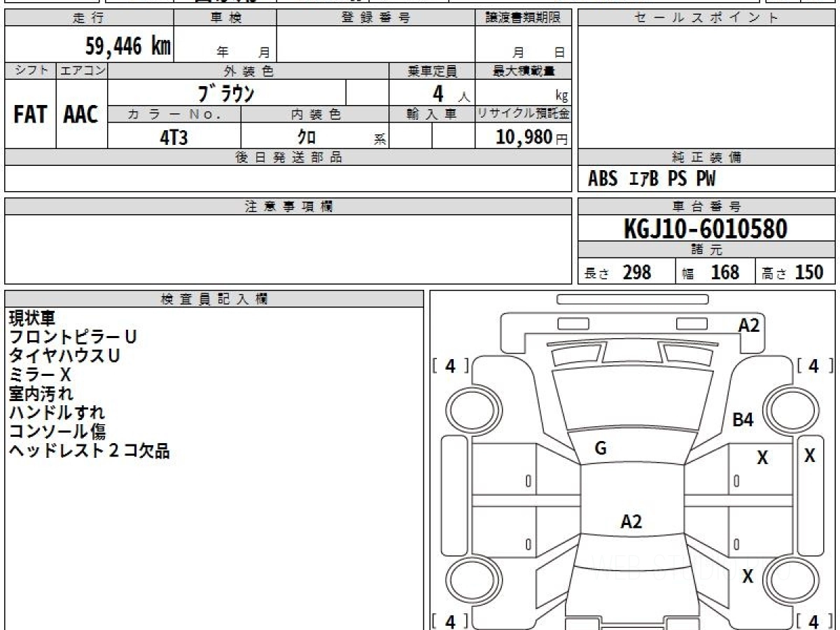This screenshot has width=840, height=630.
Task: Select chassis number KGJ10-6010580
Action: point(706,229)
